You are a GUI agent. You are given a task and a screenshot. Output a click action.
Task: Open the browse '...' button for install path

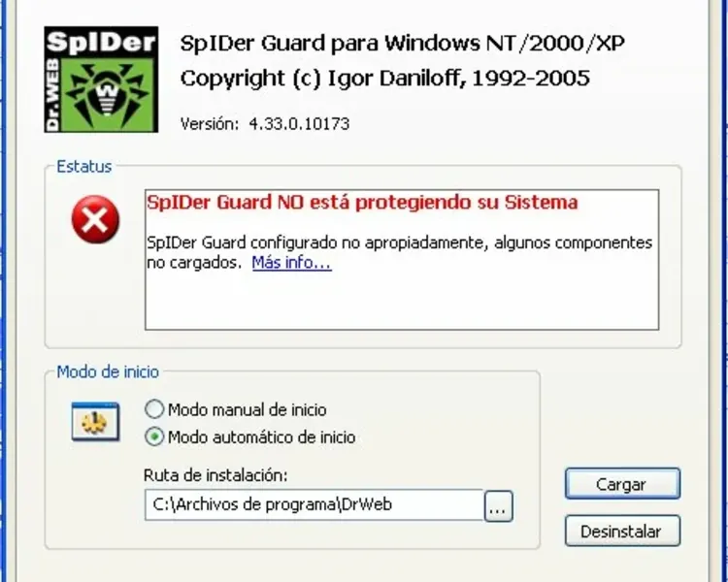point(498,506)
